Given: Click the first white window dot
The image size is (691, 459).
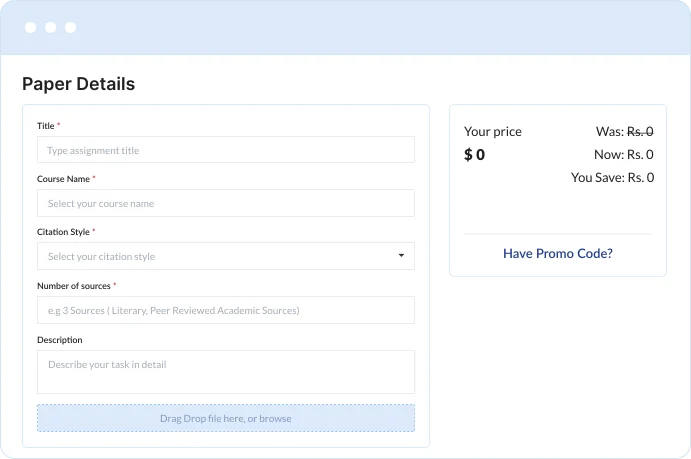Looking at the screenshot, I should tap(31, 27).
